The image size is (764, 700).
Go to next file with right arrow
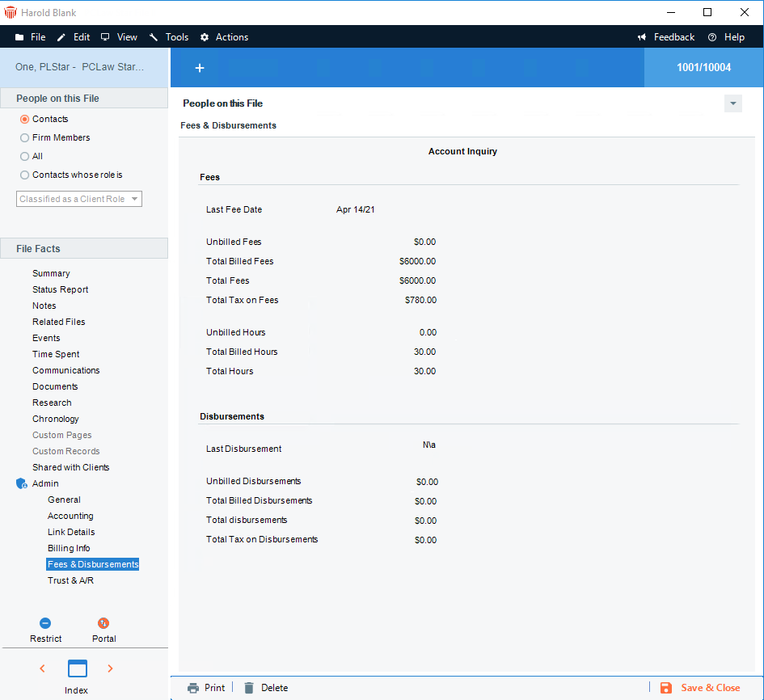pyautogui.click(x=111, y=668)
